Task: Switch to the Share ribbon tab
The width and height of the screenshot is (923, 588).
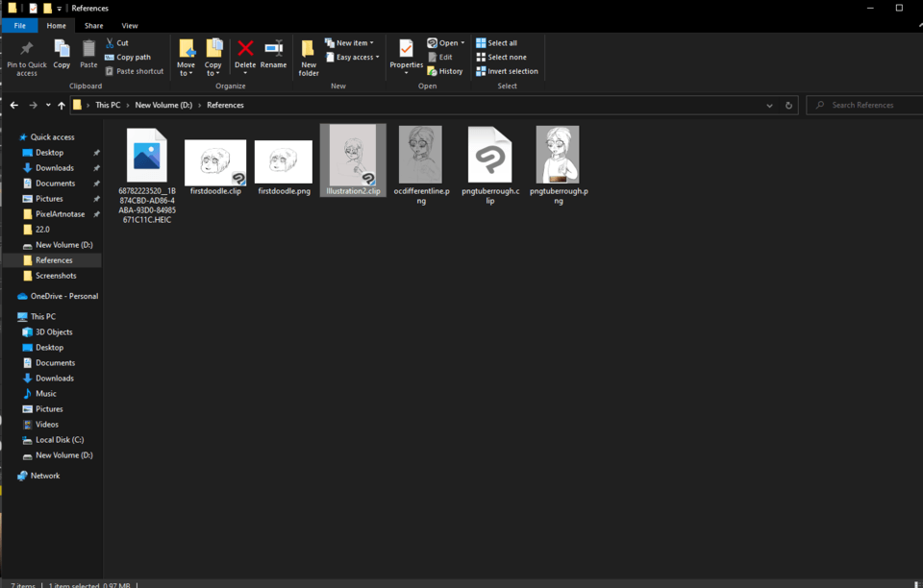Action: point(93,25)
